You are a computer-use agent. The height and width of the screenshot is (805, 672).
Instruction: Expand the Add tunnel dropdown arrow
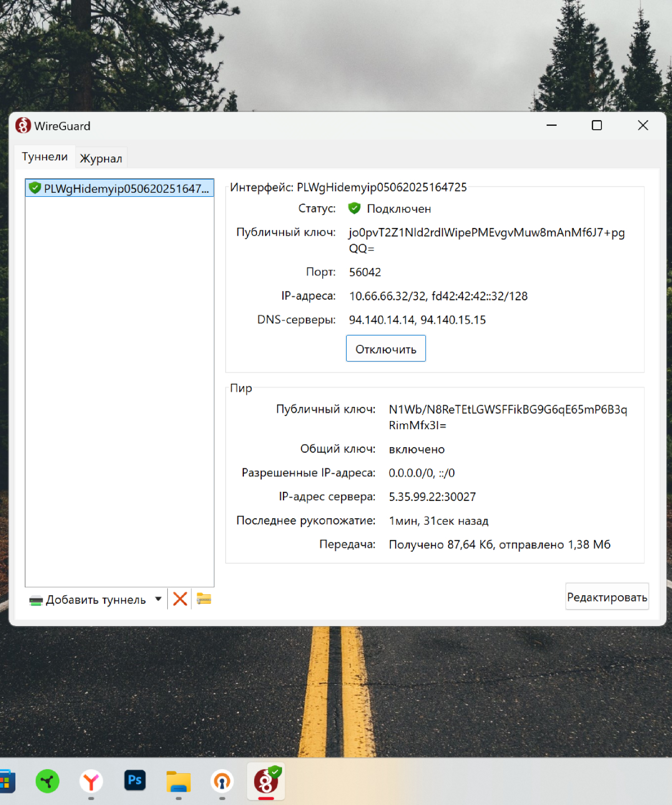(158, 599)
